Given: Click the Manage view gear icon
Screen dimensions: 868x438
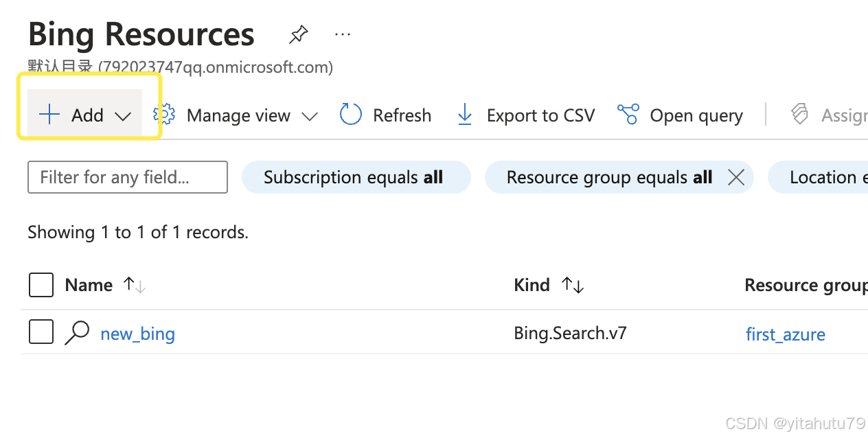Looking at the screenshot, I should click(165, 115).
